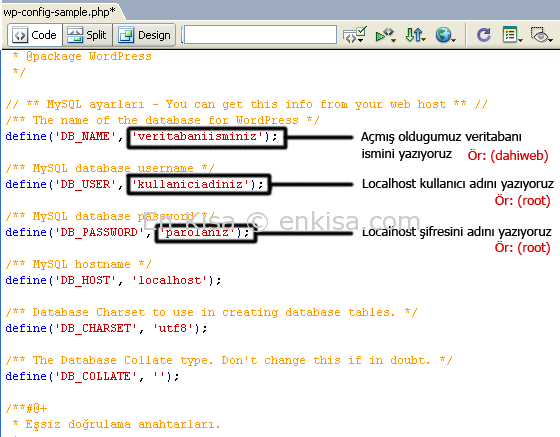Click the 'MySQL ayarları' comment line
The width and height of the screenshot is (560, 437).
246,105
